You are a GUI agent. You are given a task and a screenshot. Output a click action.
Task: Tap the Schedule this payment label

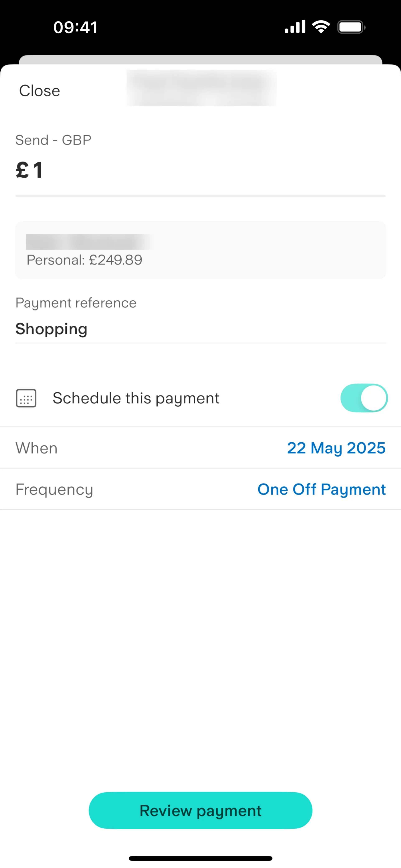[136, 398]
